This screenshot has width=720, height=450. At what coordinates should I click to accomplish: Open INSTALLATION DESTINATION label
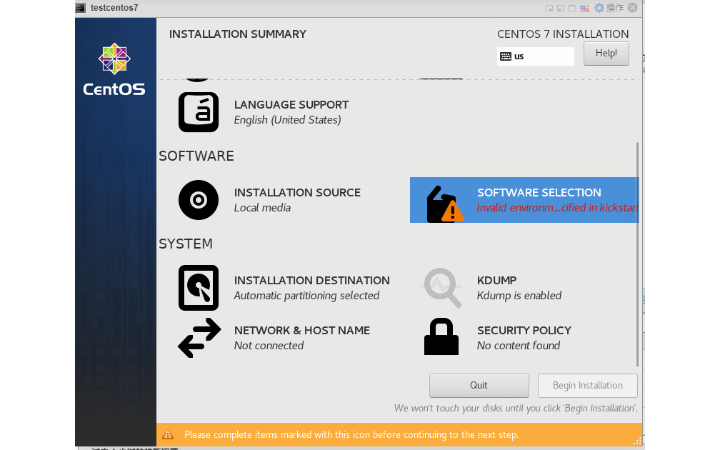click(x=312, y=280)
